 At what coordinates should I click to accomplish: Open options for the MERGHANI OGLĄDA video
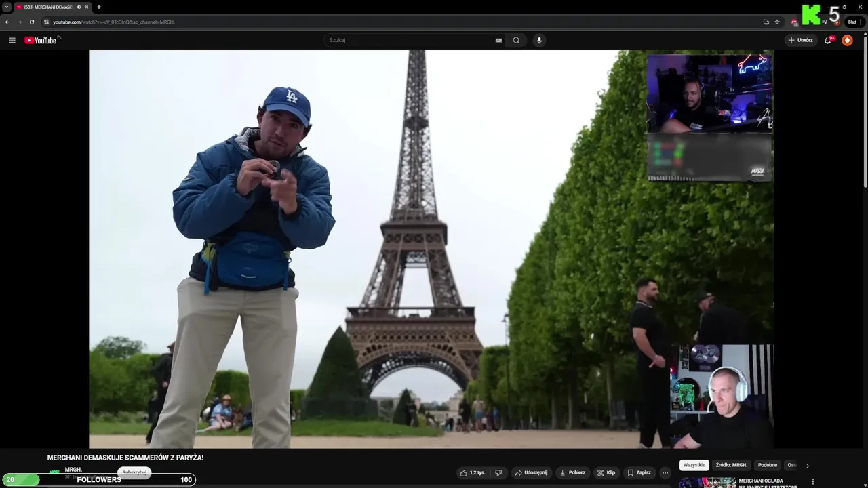pyautogui.click(x=813, y=482)
